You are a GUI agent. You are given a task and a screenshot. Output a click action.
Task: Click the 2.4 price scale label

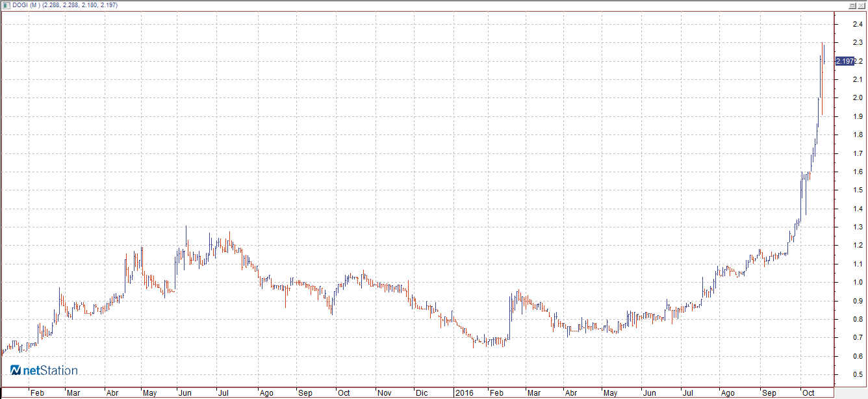858,24
